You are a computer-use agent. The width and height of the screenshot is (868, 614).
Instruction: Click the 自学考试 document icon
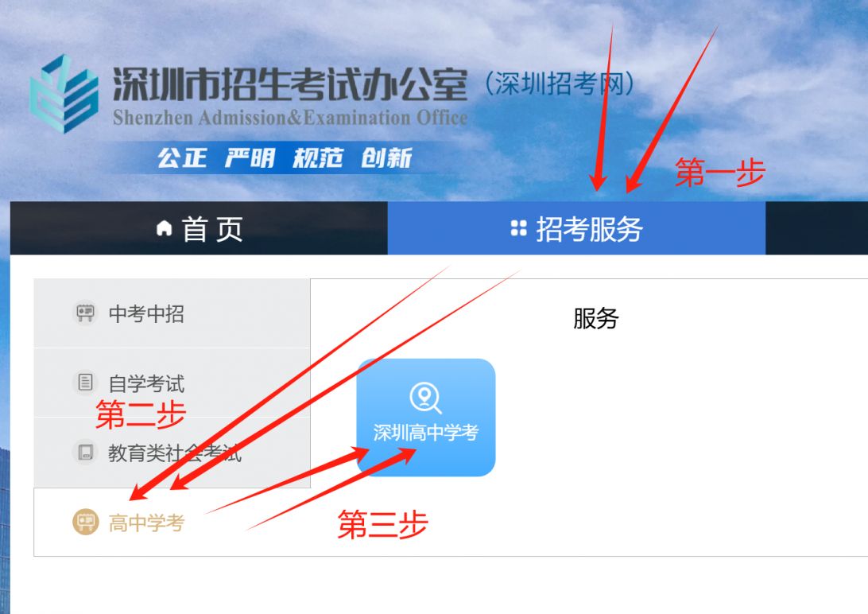tap(85, 382)
